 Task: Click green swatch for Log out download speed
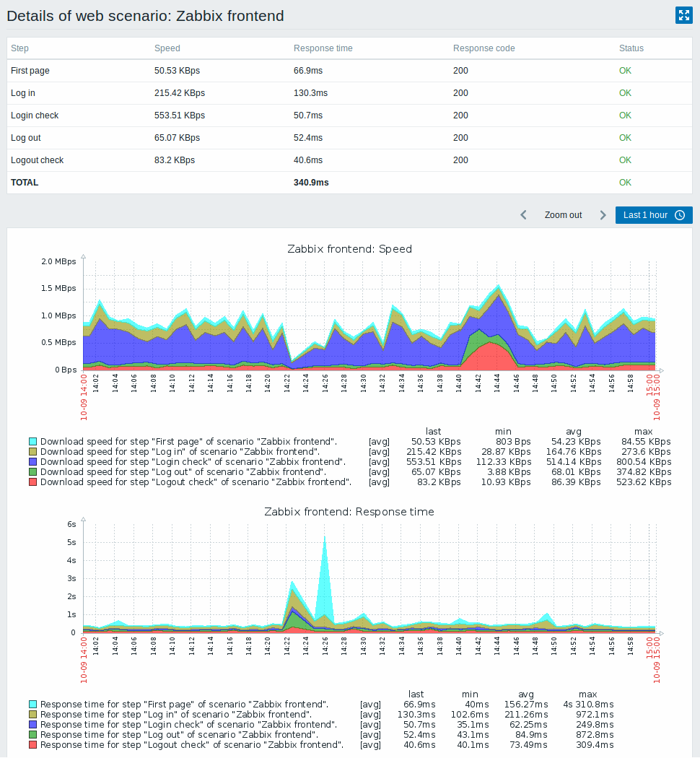(x=33, y=472)
